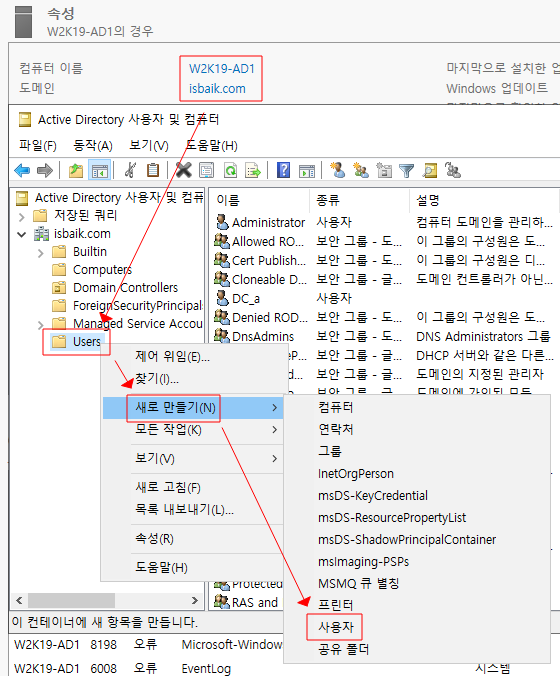Click the Back arrow toolbar icon

click(22, 171)
